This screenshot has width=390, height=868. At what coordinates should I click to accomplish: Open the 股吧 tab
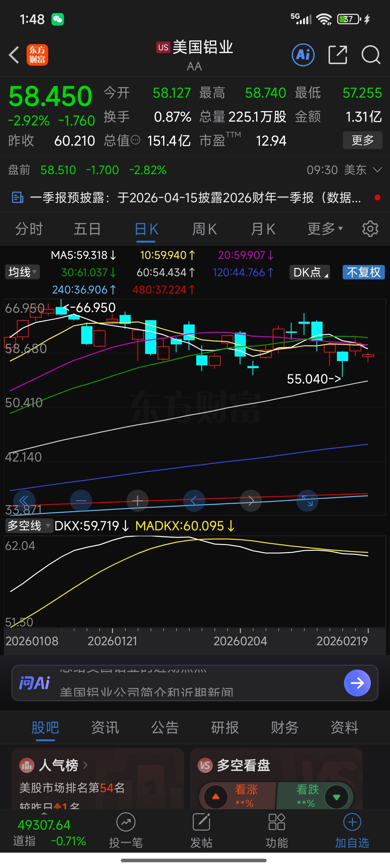pos(45,727)
